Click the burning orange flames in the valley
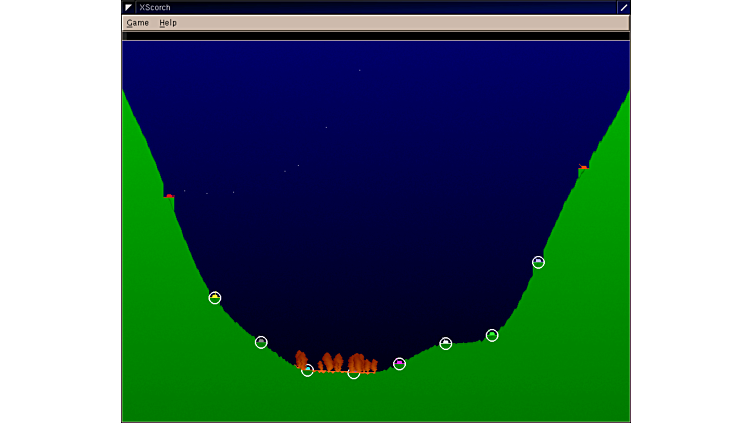Viewport: 752px width, 423px height. 335,362
